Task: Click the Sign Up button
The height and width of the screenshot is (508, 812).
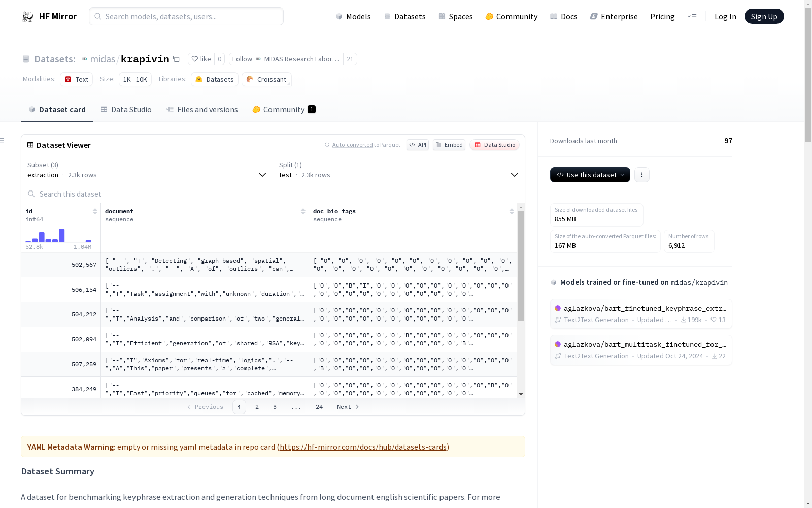Action: [x=764, y=16]
